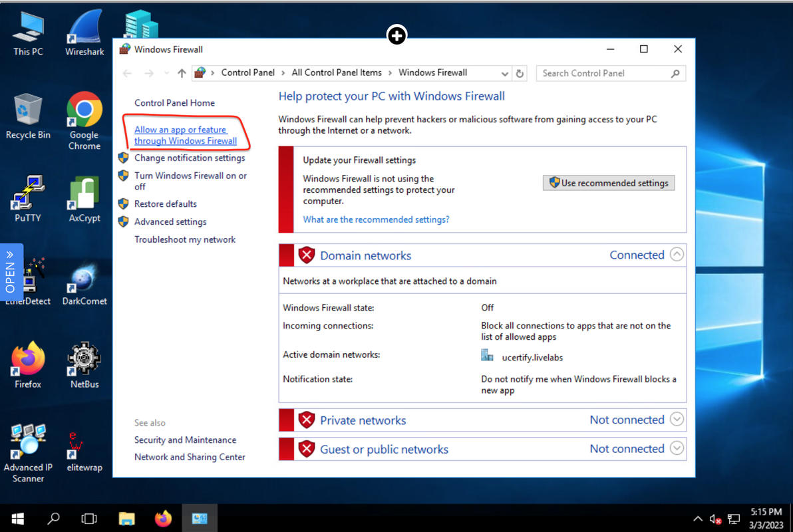The image size is (793, 532).
Task: Open the network tray icon
Action: [733, 519]
